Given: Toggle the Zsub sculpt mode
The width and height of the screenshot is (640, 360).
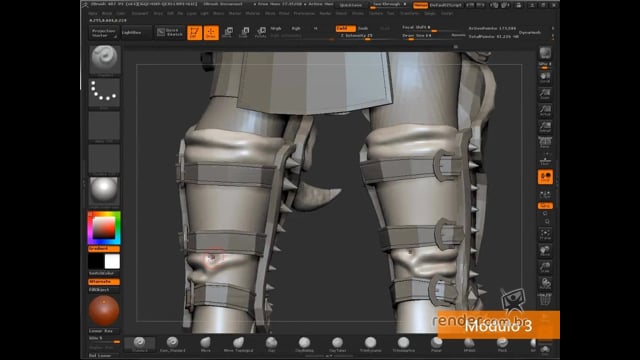Looking at the screenshot, I should 363,28.
